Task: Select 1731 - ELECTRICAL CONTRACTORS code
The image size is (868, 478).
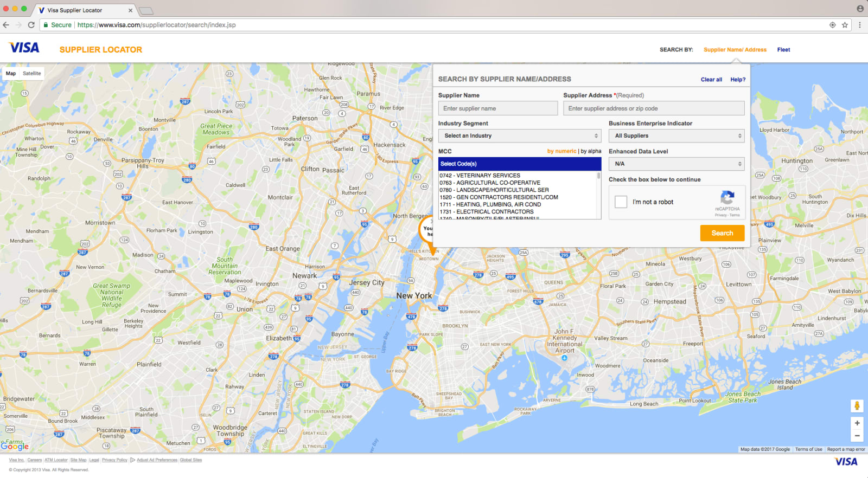Action: click(x=487, y=212)
